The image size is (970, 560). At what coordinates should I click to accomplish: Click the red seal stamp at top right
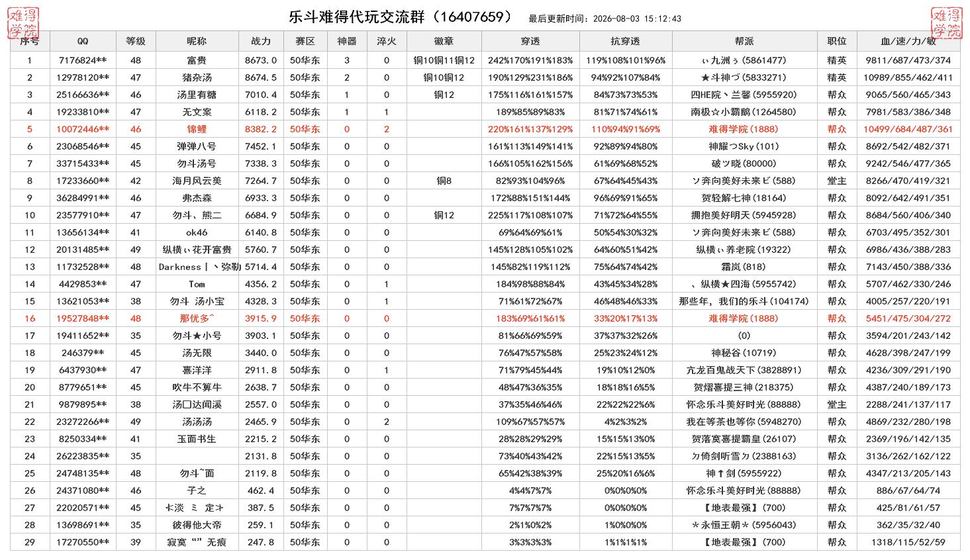tap(947, 23)
